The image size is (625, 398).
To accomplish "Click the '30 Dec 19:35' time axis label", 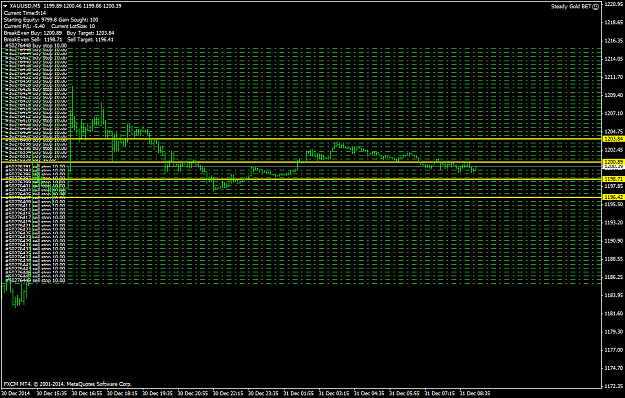I will coord(157,393).
